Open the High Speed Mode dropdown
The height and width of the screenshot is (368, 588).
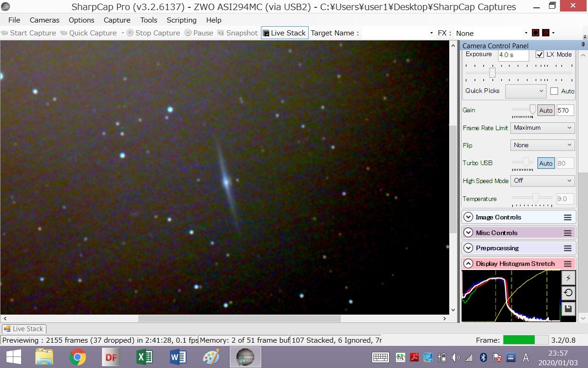pos(543,181)
